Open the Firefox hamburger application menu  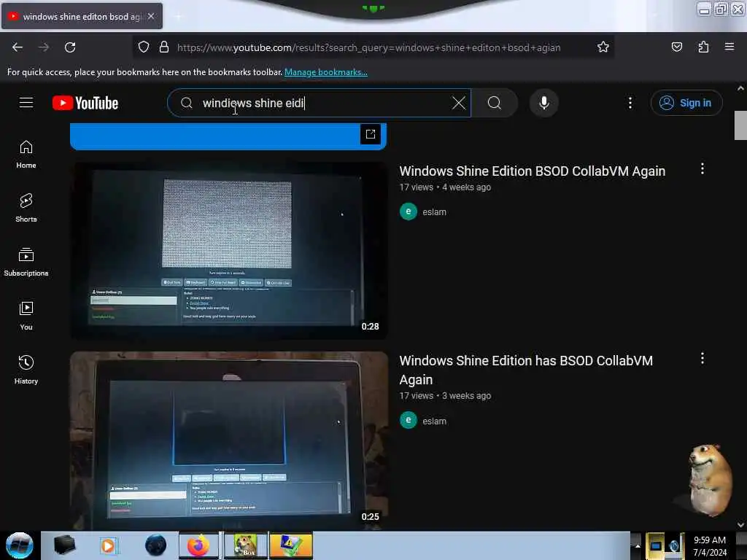pos(729,47)
